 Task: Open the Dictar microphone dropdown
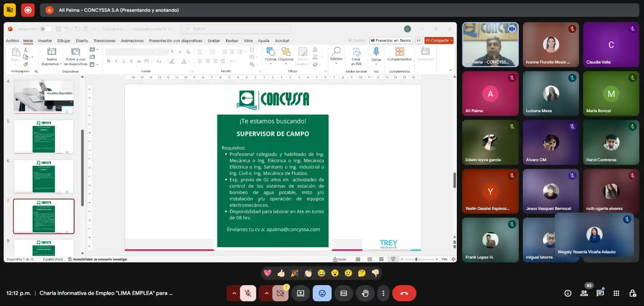(376, 55)
